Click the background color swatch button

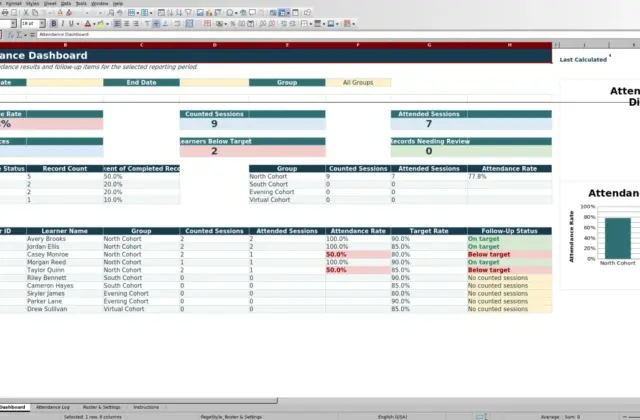coord(331,24)
